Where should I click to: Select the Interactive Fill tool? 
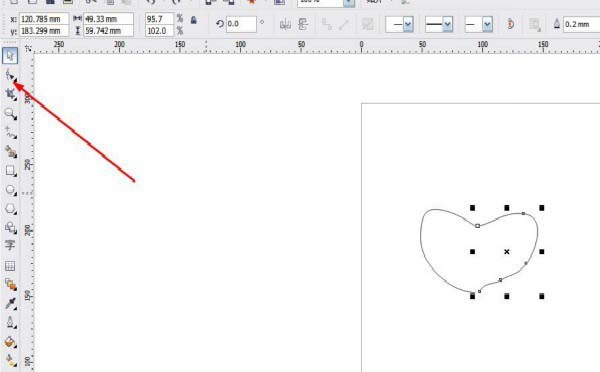(x=10, y=361)
